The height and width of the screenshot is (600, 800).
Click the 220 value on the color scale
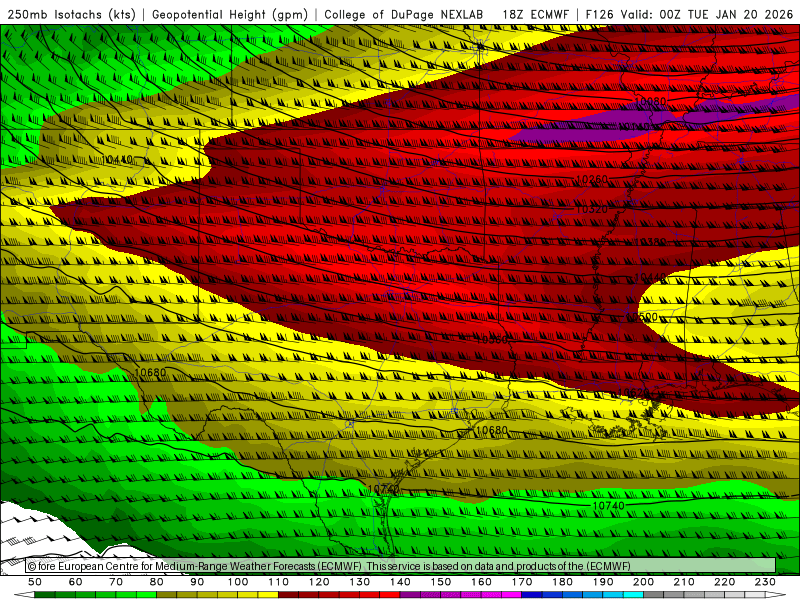click(x=724, y=582)
